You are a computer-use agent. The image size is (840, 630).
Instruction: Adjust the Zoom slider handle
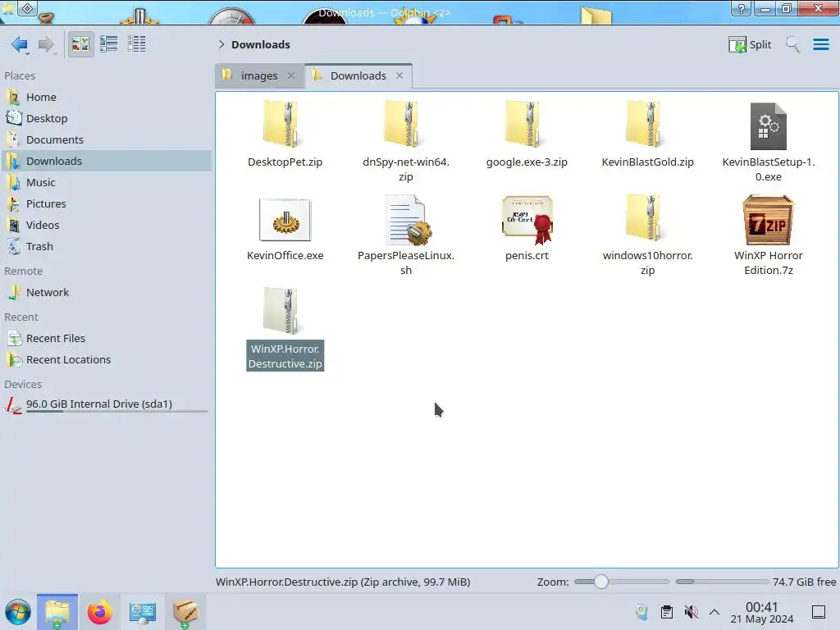(x=601, y=582)
